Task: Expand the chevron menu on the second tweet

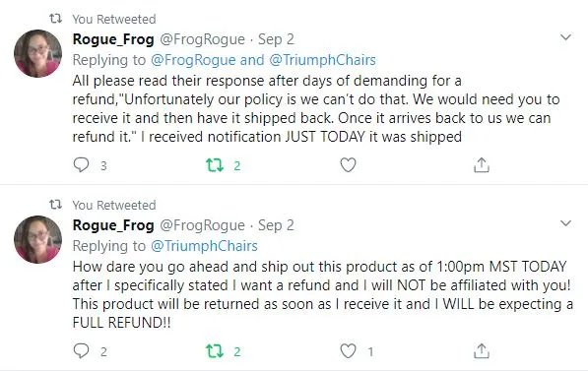Action: pyautogui.click(x=565, y=223)
